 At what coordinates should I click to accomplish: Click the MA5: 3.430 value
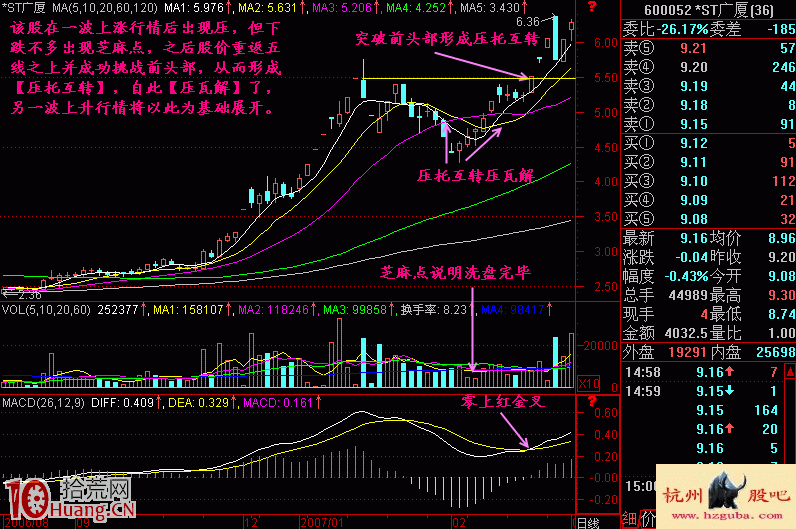pos(493,8)
